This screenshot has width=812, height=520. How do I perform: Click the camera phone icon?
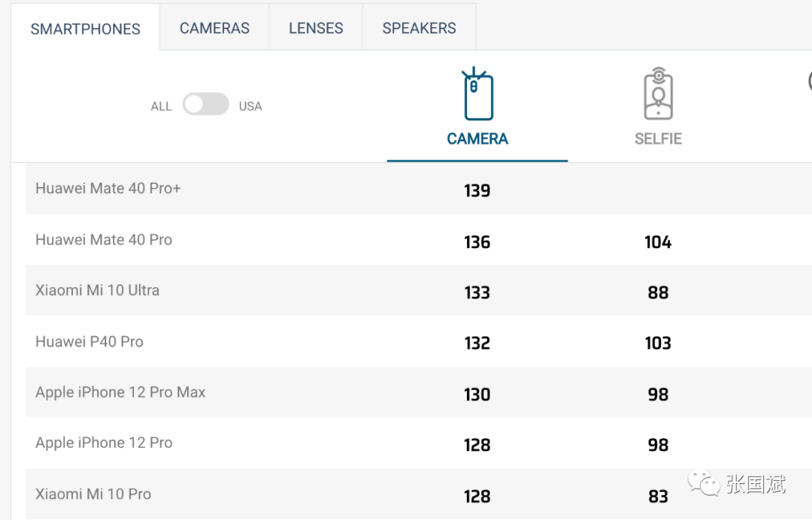pos(477,95)
